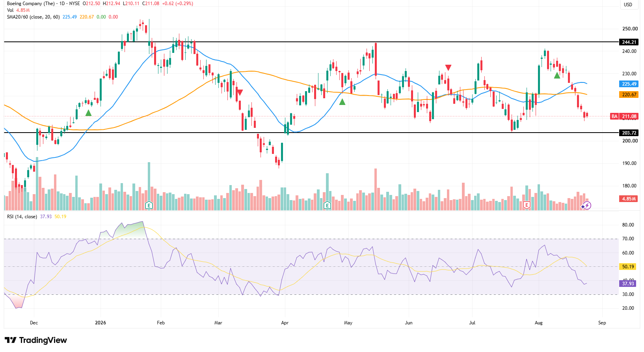The height and width of the screenshot is (352, 644).
Task: Click the Dec label on time axis
Action: (34, 323)
